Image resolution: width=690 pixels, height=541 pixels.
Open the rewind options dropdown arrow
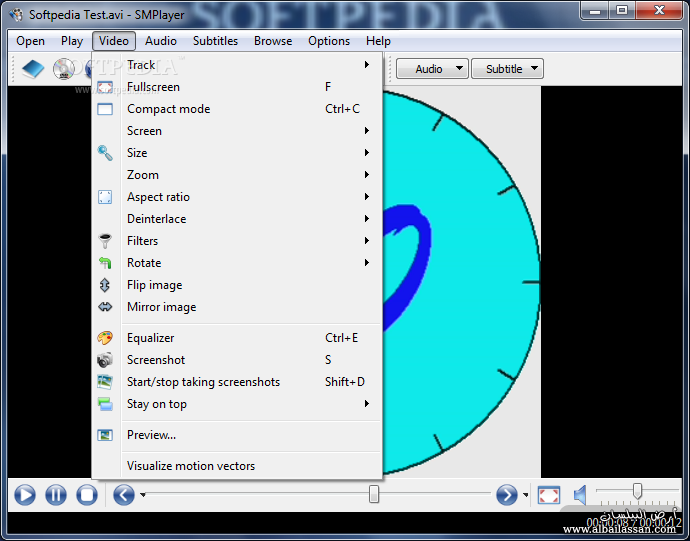143,495
